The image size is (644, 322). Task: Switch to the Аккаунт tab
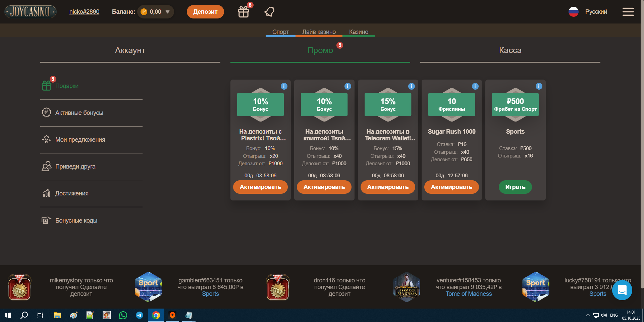pos(130,50)
